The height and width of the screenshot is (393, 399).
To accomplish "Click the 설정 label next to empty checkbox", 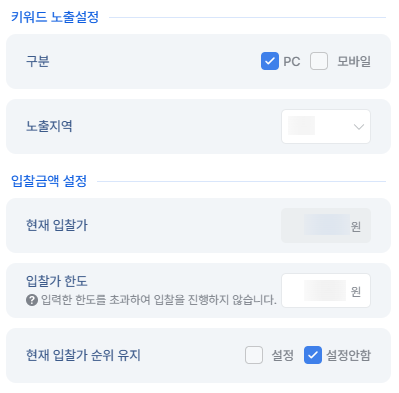I will [283, 355].
